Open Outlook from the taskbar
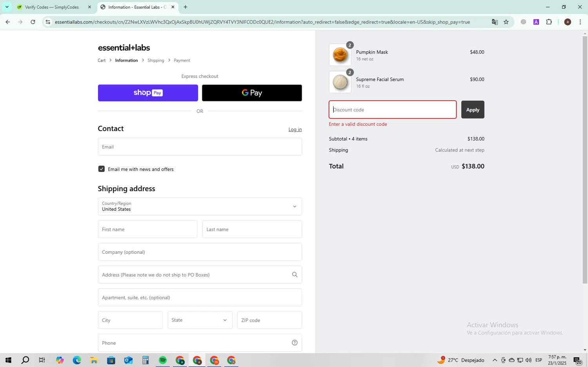This screenshot has height=367, width=588. pos(128,360)
